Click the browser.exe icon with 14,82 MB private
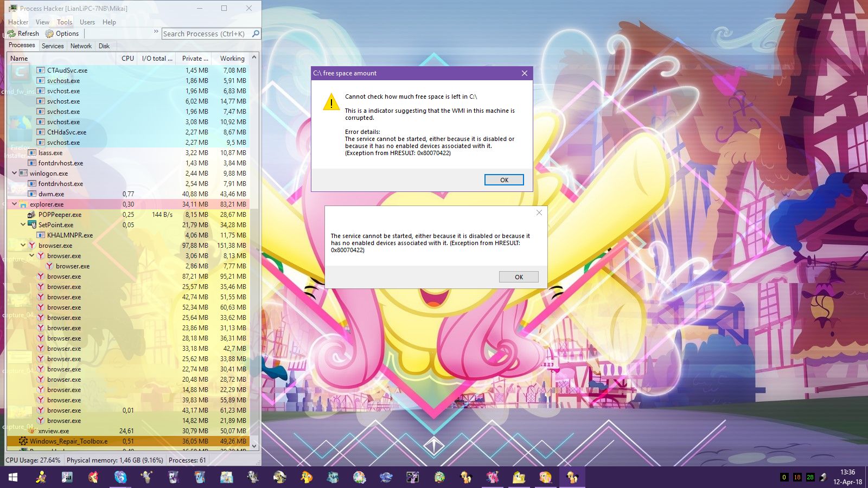This screenshot has height=488, width=868. pos(41,420)
